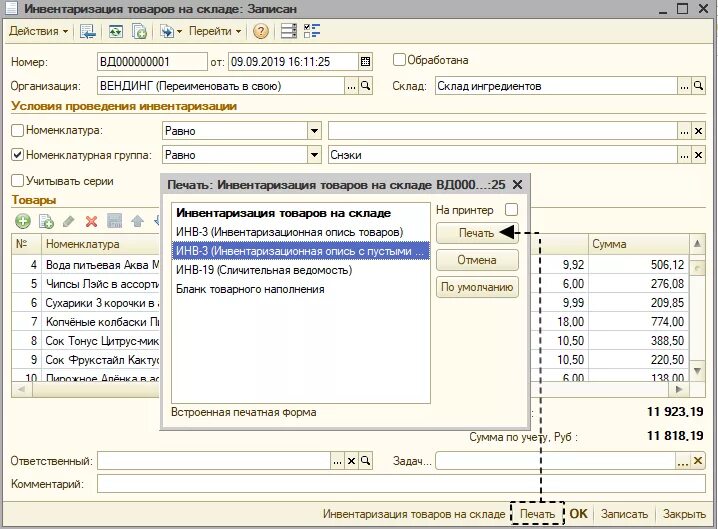Select ИНВ-19 (Сличительная ведомость)
Image resolution: width=718 pixels, height=529 pixels.
click(300, 270)
